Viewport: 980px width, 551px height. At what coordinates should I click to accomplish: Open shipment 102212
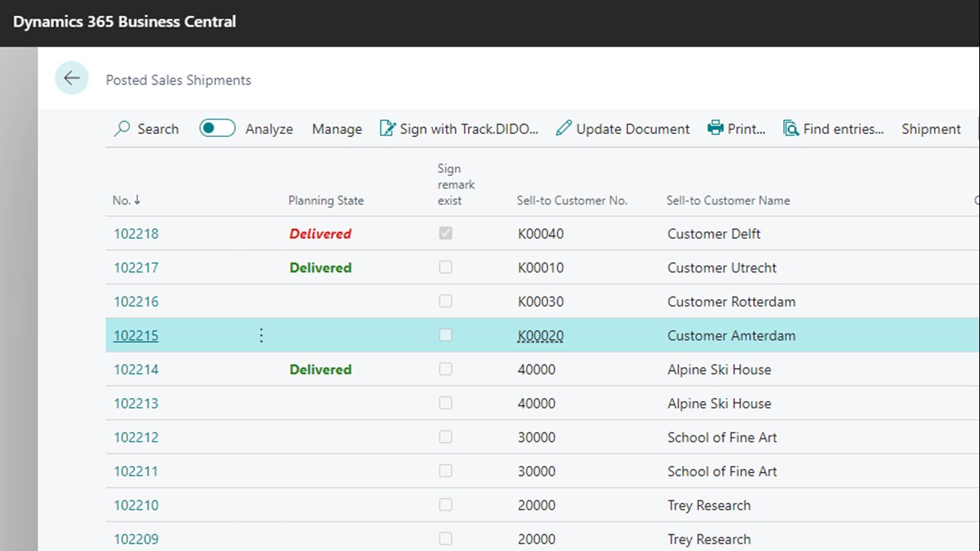tap(136, 437)
